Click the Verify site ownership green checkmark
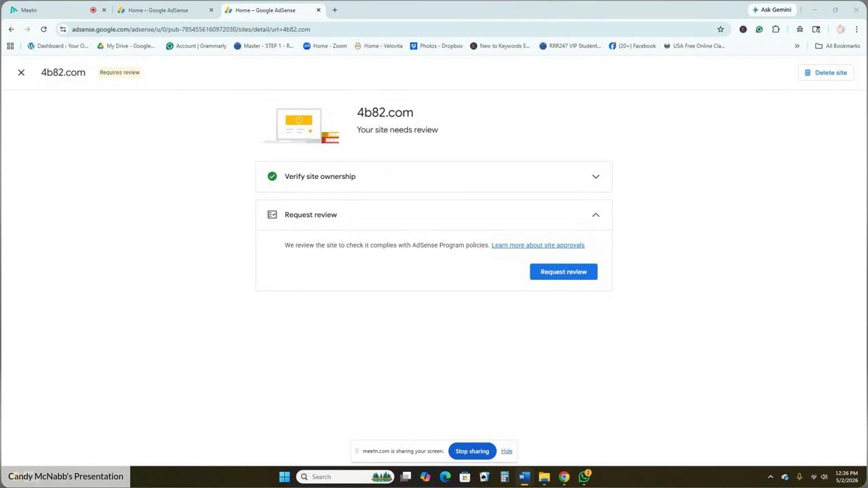The height and width of the screenshot is (488, 868). (272, 176)
